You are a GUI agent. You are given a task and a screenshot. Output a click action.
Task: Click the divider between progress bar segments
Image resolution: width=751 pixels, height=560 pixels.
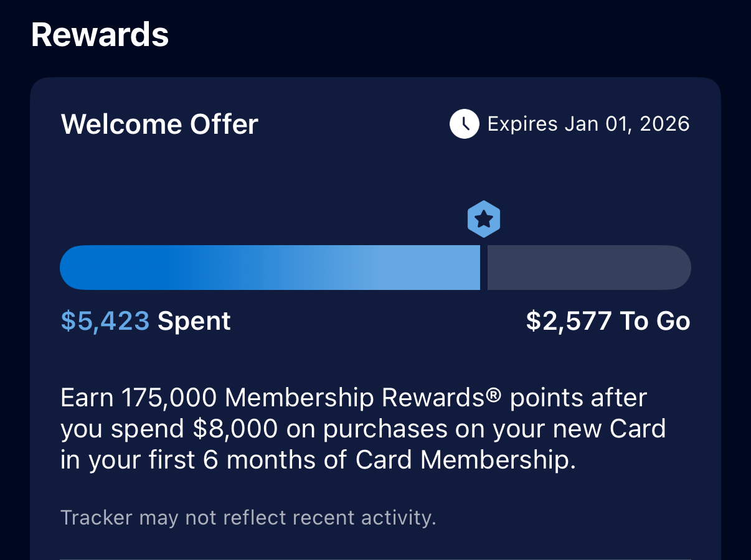click(x=484, y=268)
